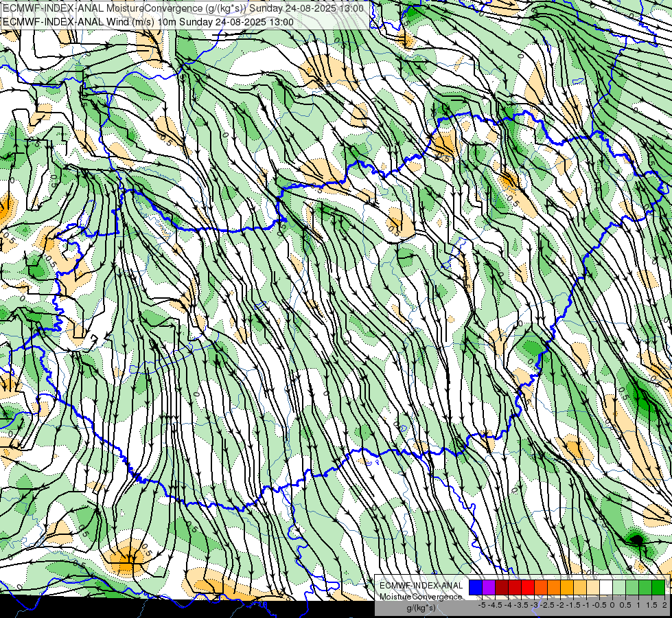Click the legend tick value '-4.5'
Image resolution: width=672 pixels, height=618 pixels.
coord(495,605)
